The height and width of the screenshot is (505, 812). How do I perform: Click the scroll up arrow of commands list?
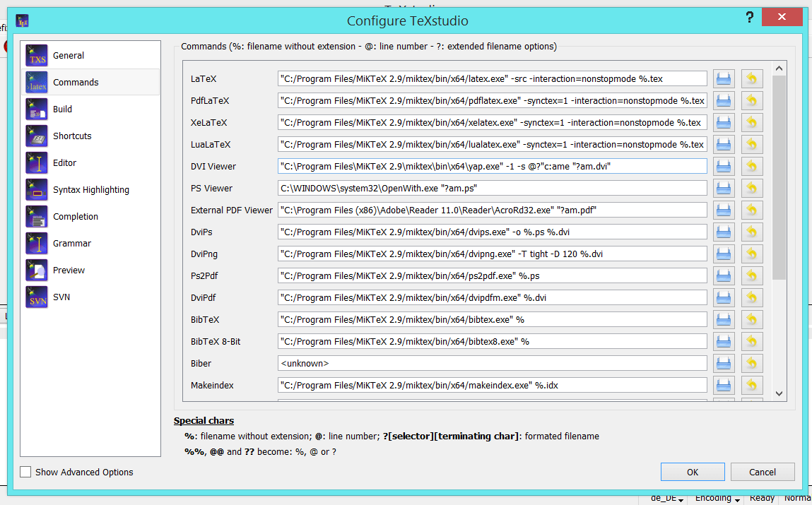click(779, 69)
